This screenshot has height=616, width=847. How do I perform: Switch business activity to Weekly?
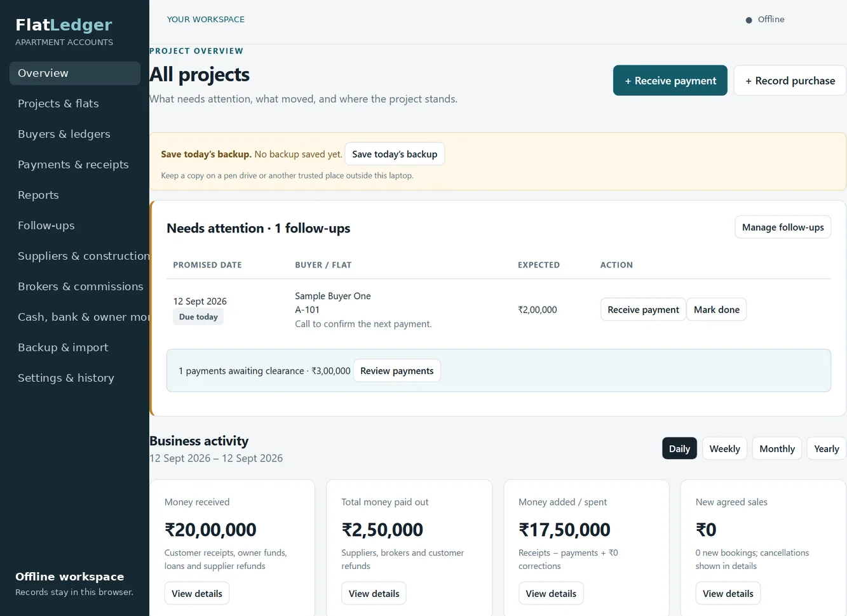point(724,449)
